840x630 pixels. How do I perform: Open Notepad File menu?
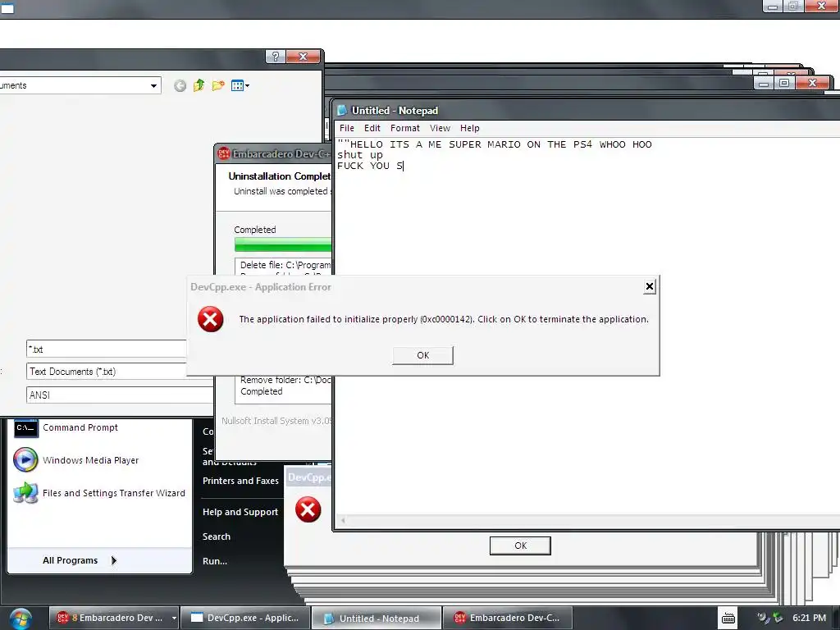pos(347,128)
